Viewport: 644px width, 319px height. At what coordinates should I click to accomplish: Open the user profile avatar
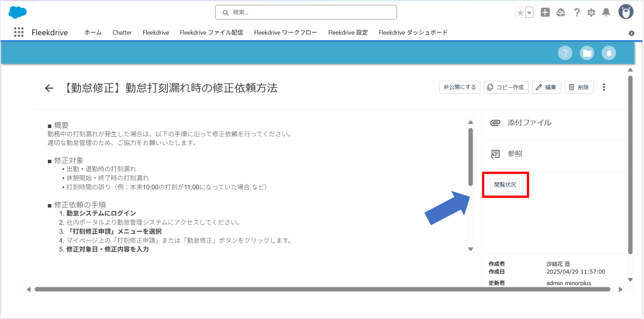626,12
